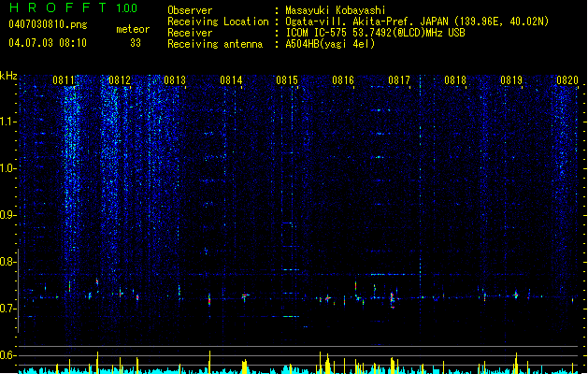588x374 pixels.
Task: Select antenna text A504HB(yagi 4el)
Action: click(330, 44)
